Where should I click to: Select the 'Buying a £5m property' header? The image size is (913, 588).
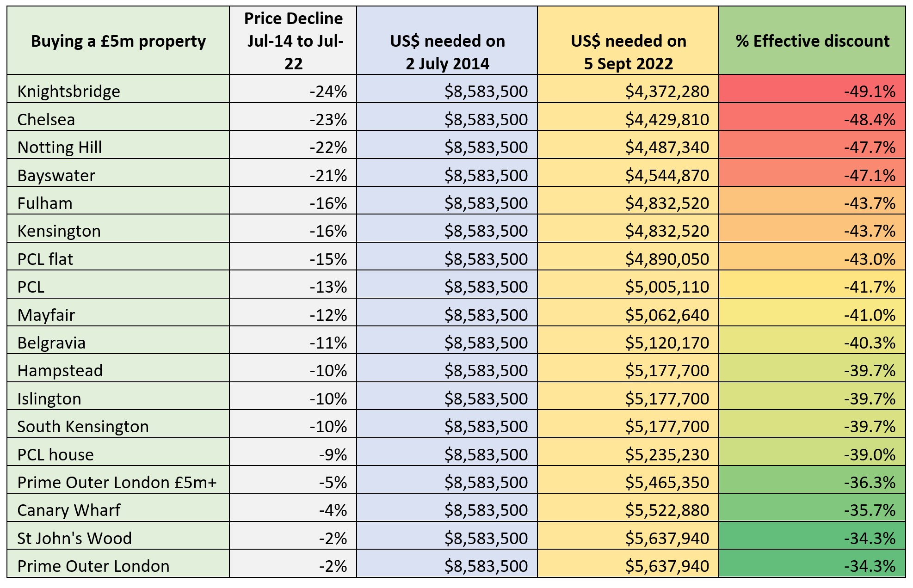(118, 41)
